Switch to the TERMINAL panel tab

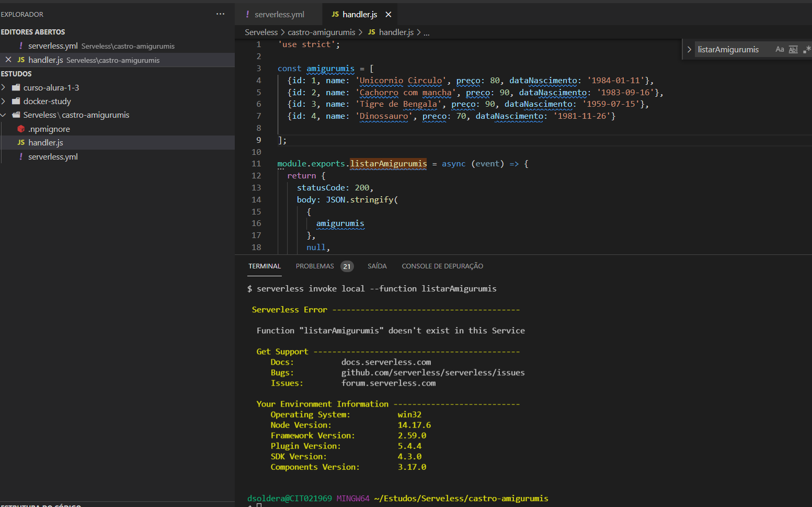tap(265, 266)
